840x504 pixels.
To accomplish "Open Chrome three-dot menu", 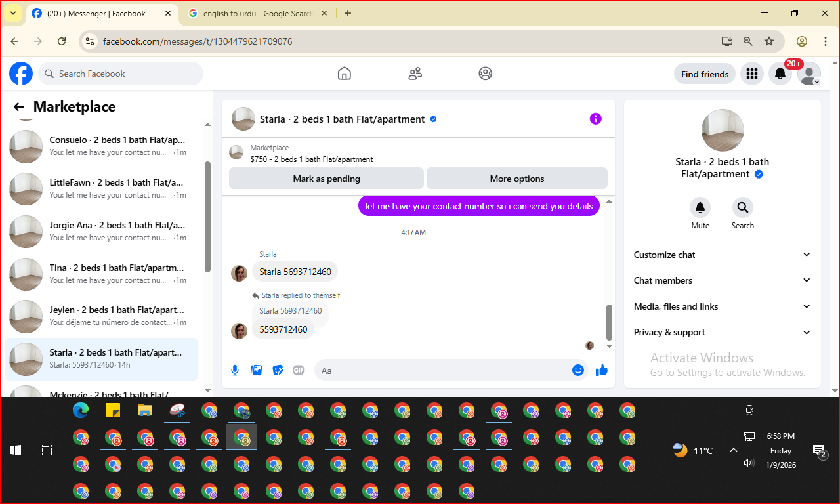I will click(x=826, y=41).
